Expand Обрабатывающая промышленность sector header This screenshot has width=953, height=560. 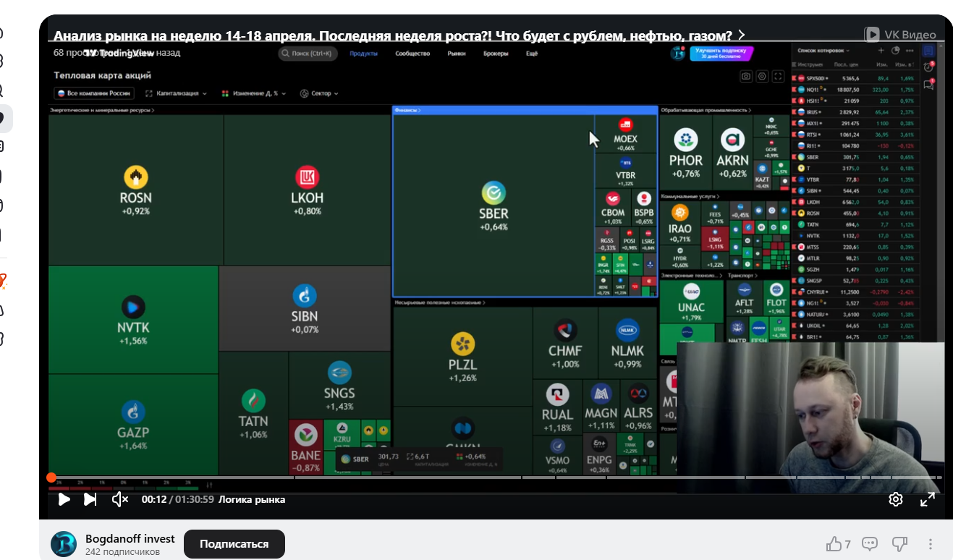[x=706, y=110]
